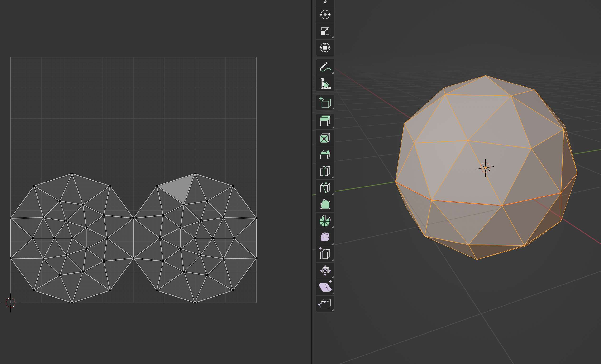The height and width of the screenshot is (364, 601).
Task: Choose the Rip Region tool
Action: [x=325, y=303]
